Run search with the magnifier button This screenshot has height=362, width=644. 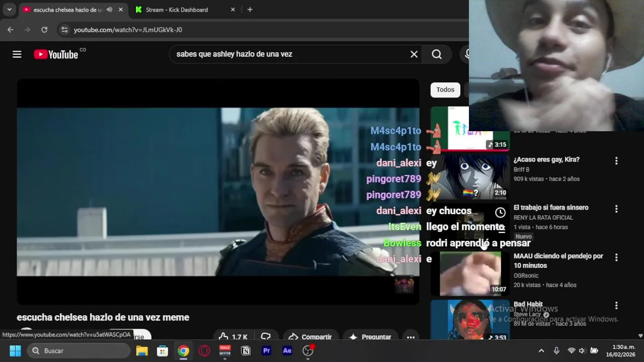[437, 54]
